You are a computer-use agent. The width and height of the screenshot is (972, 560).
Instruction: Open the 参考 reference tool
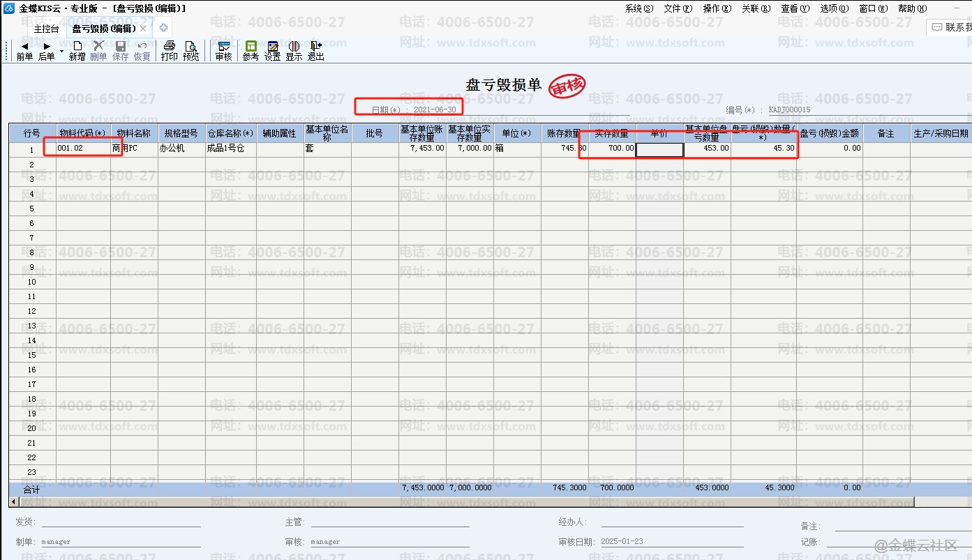pyautogui.click(x=251, y=51)
